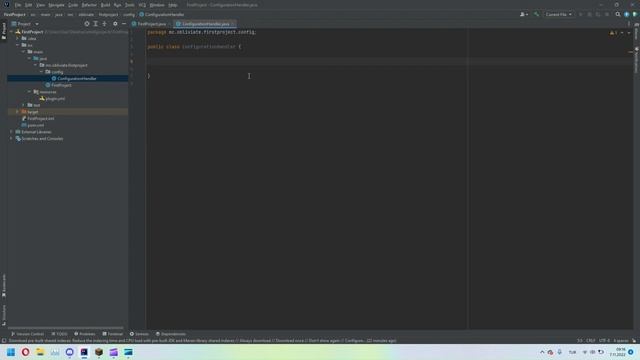Viewport: 640px width, 360px height.
Task: Open the File menu
Action: tap(18, 5)
